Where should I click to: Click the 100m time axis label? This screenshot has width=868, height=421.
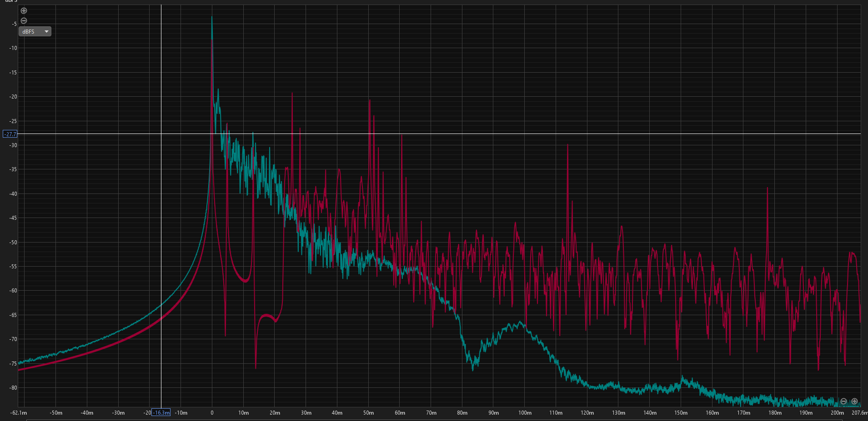click(525, 413)
